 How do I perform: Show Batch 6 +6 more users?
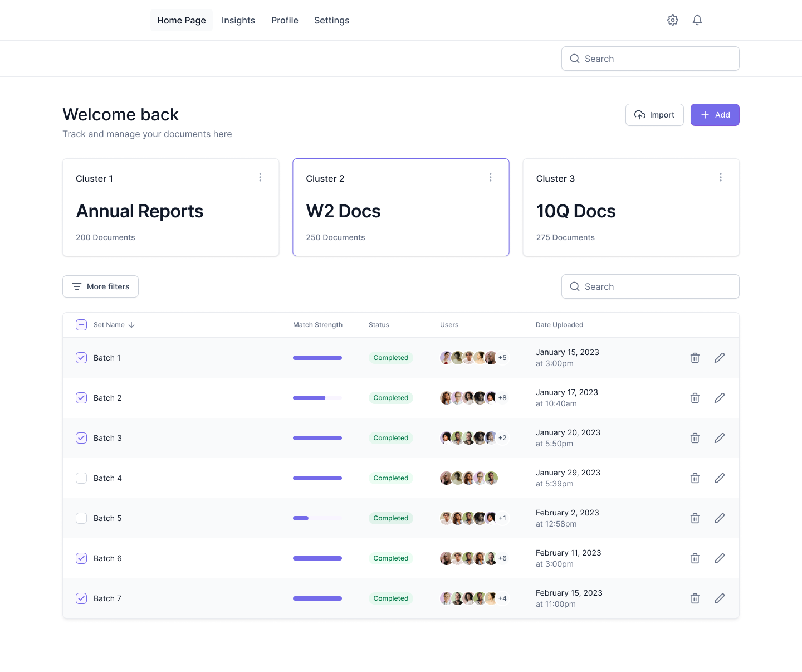coord(502,558)
